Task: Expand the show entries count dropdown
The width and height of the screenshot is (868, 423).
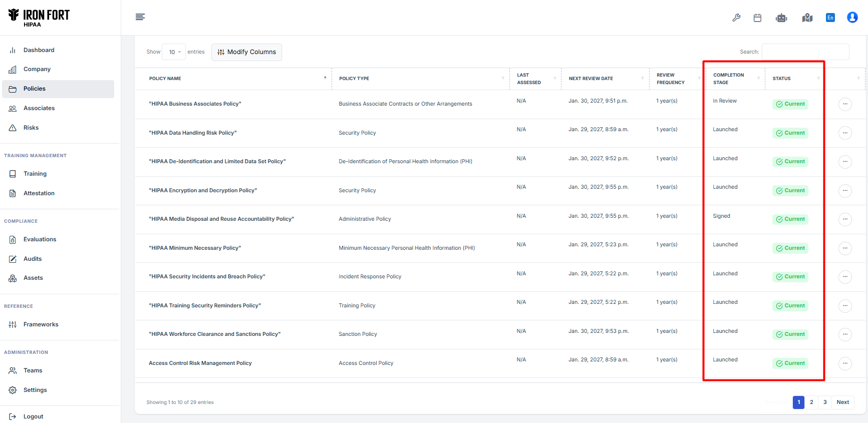Action: [174, 52]
